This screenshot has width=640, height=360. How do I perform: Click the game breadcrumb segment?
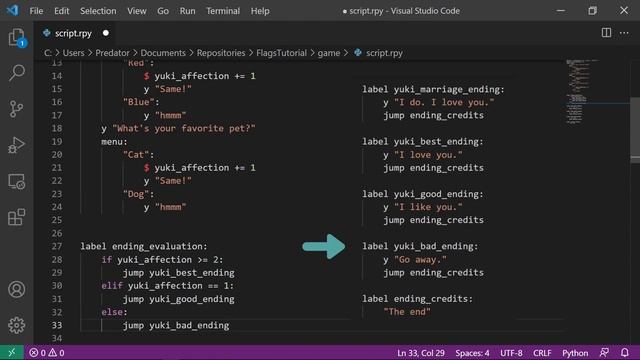coord(329,53)
